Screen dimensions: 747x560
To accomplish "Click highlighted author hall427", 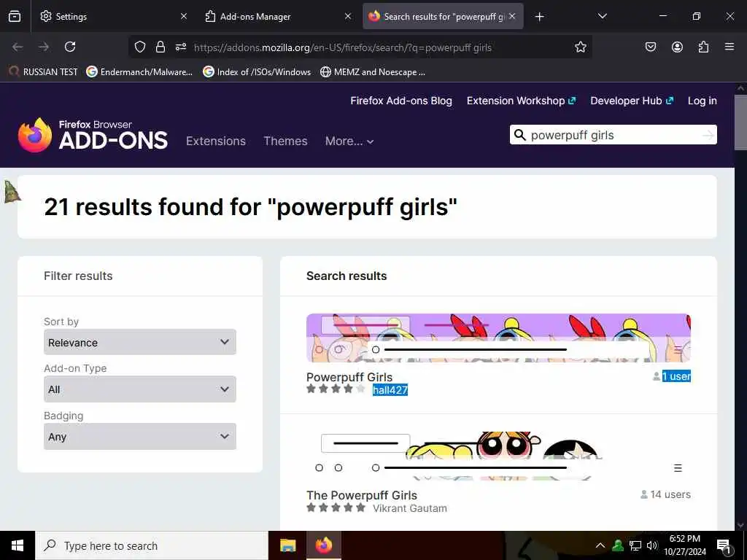I will [390, 390].
